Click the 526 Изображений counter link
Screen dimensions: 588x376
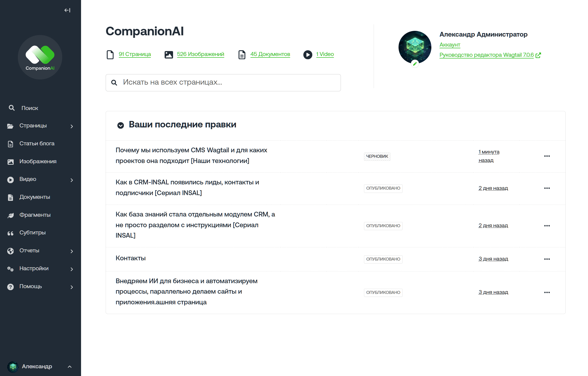coord(200,54)
